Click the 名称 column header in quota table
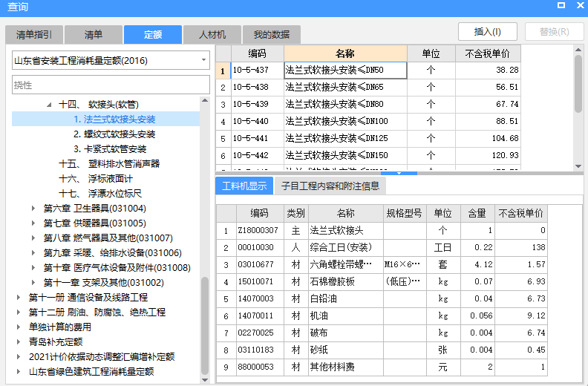 (345, 53)
